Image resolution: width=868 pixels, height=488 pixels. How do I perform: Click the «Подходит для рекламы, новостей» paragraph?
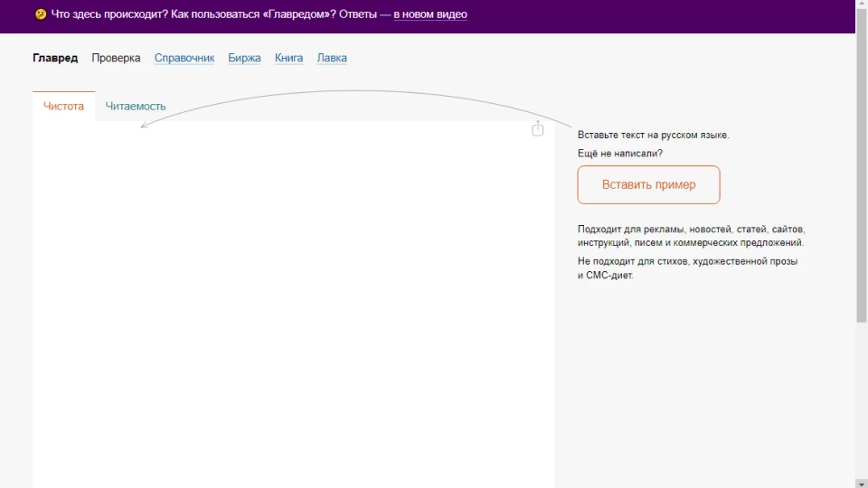(x=691, y=236)
